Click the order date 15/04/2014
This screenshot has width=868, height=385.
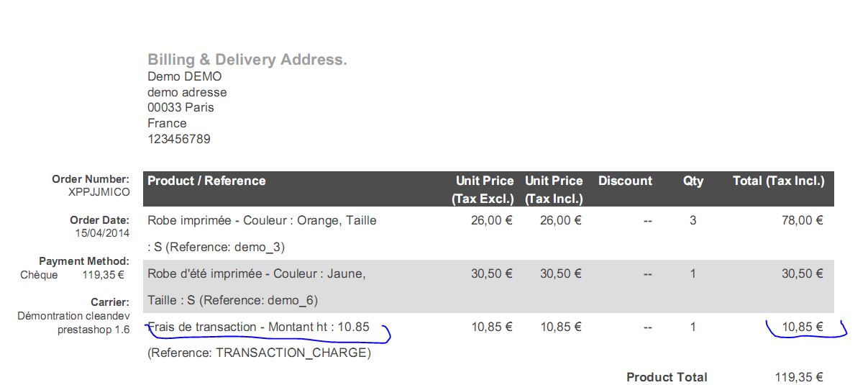tap(102, 233)
